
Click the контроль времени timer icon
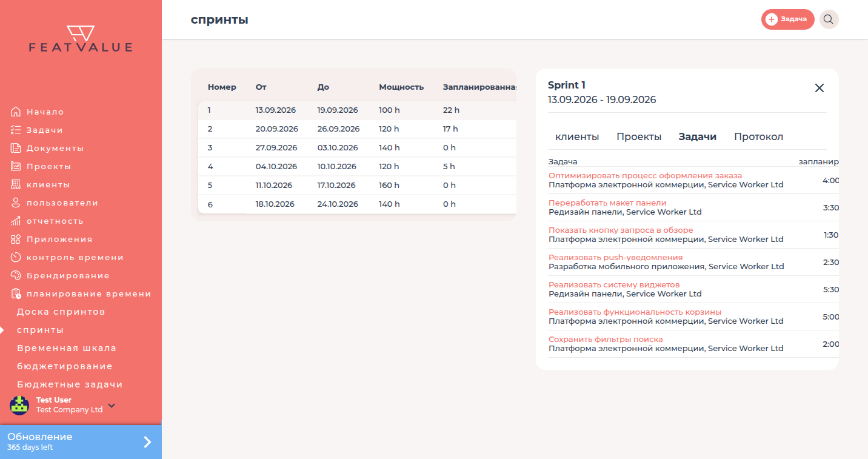(16, 257)
